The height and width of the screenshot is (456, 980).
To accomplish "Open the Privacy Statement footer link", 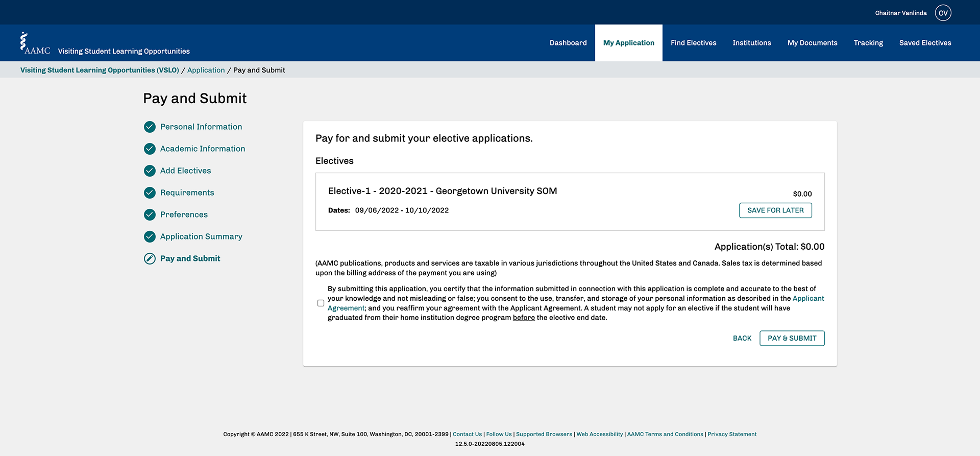I will 732,434.
